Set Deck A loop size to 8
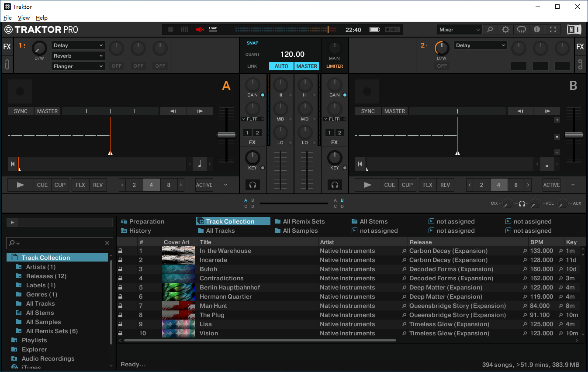588x372 pixels. click(x=169, y=185)
